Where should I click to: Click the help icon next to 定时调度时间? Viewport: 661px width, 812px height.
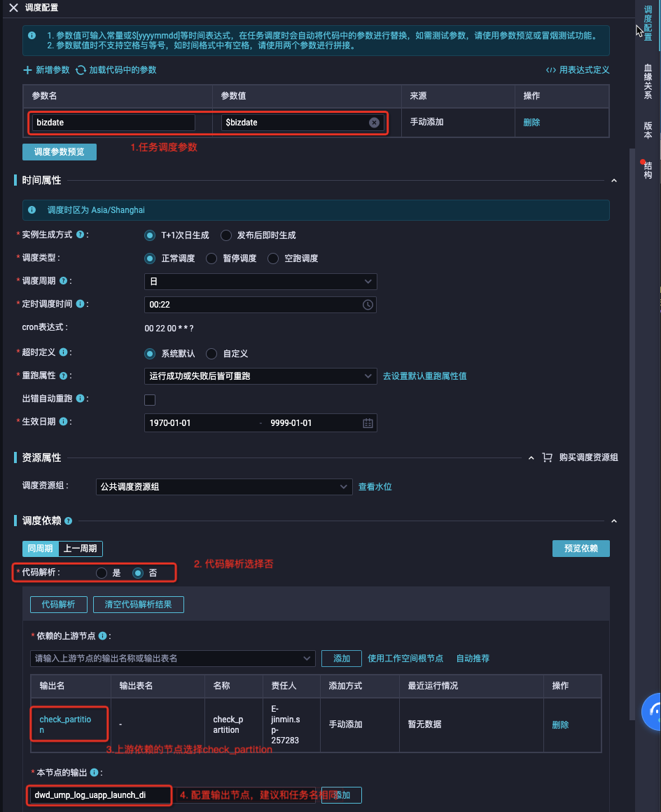point(81,304)
